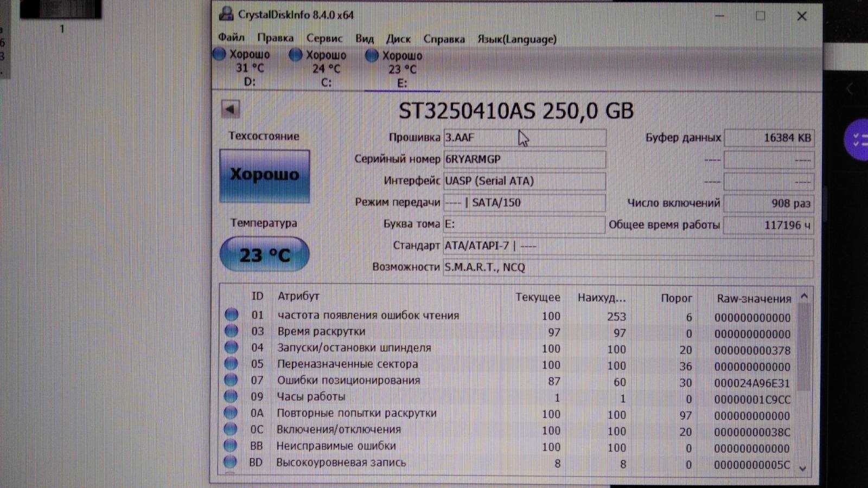Click the 23 °C temperature button
The width and height of the screenshot is (868, 488).
click(x=265, y=254)
